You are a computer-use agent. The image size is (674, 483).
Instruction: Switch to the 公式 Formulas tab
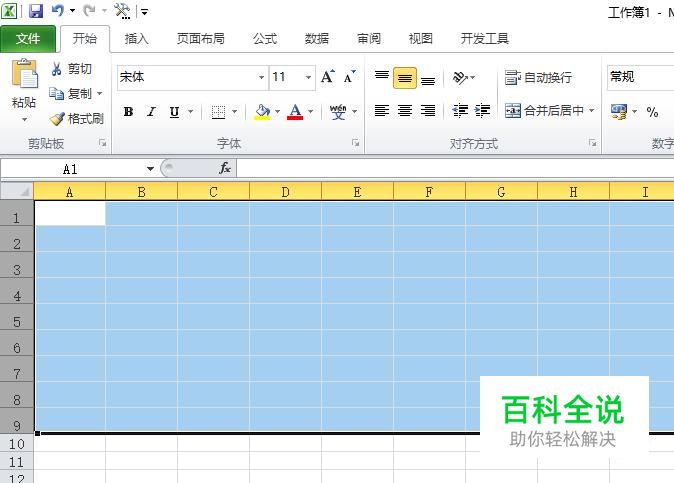pyautogui.click(x=265, y=39)
